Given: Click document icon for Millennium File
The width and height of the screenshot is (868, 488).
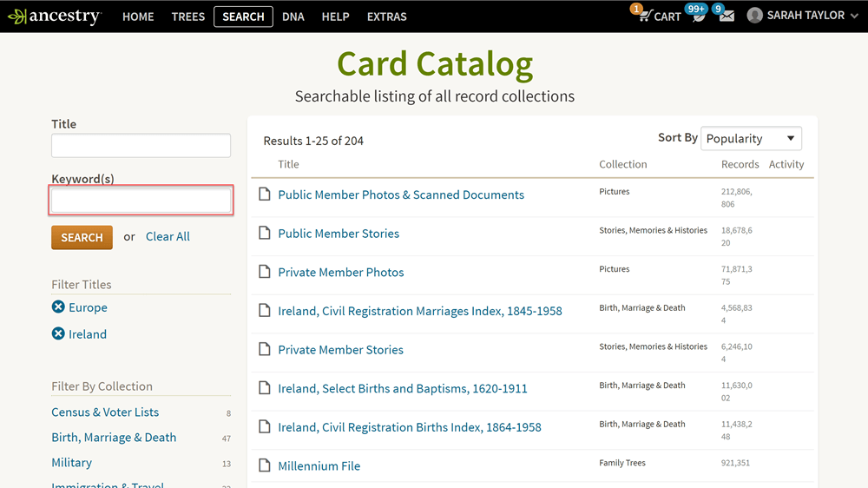Looking at the screenshot, I should point(265,465).
